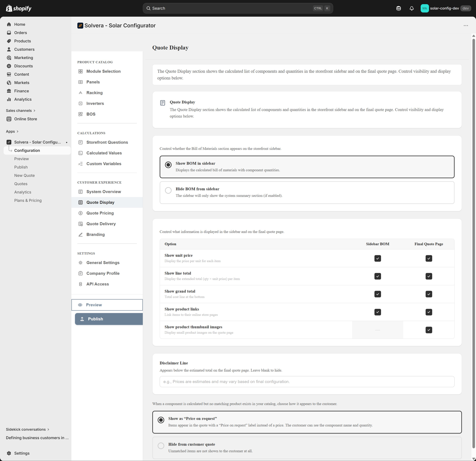Select Show as "Price on request" radio
Screen dimensions: 476x461
tap(161, 420)
